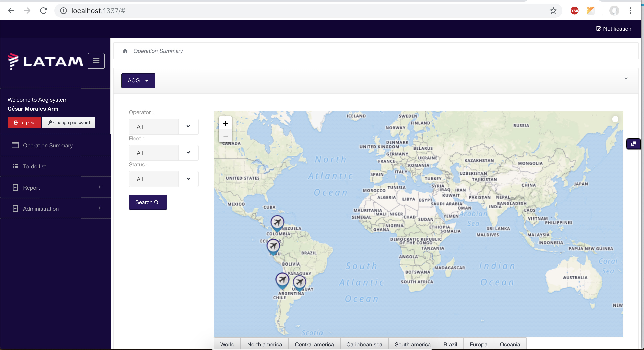Open Operation Summary in the sidebar
Image resolution: width=644 pixels, height=350 pixels.
point(55,145)
